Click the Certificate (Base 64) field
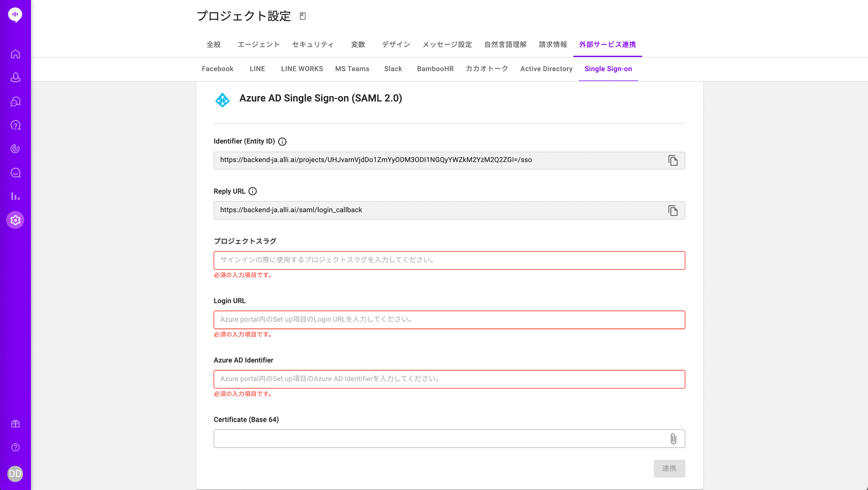Viewport: 868px width, 490px height. (449, 439)
